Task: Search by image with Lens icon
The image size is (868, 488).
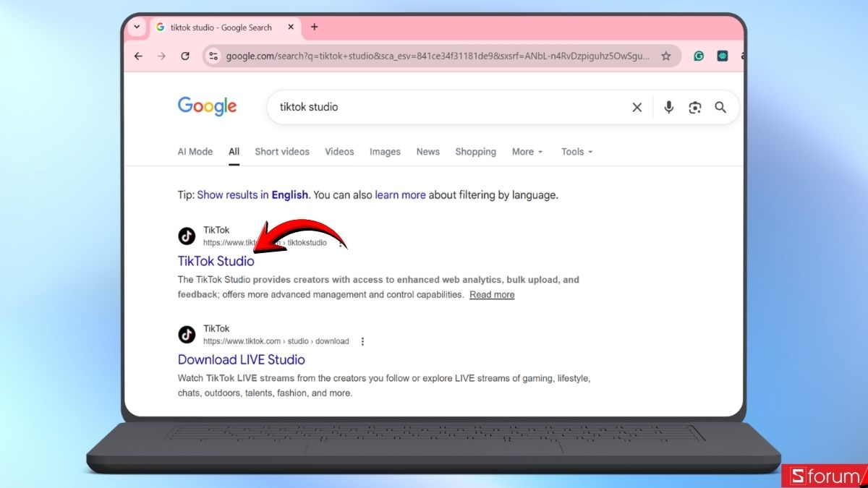Action: 695,107
